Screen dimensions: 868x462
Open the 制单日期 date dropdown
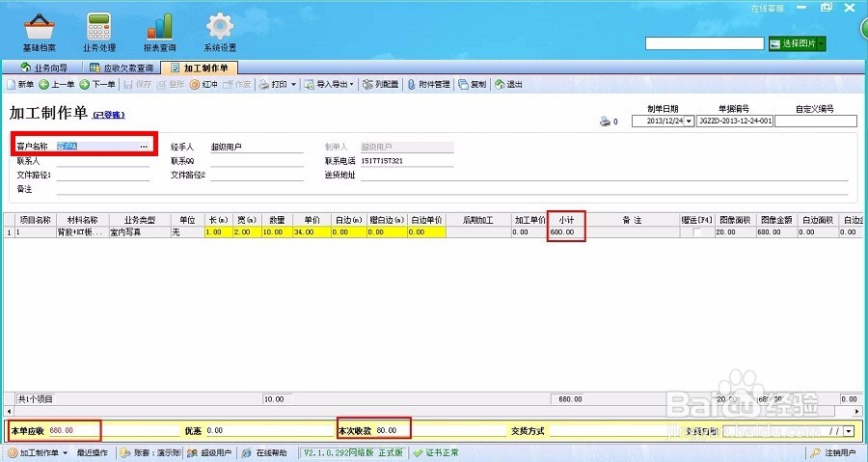(689, 122)
